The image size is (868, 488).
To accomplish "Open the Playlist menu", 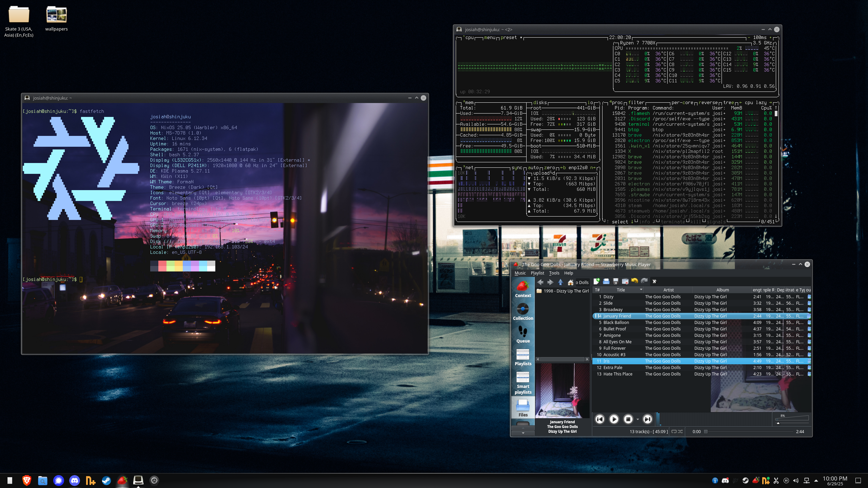I will [537, 273].
